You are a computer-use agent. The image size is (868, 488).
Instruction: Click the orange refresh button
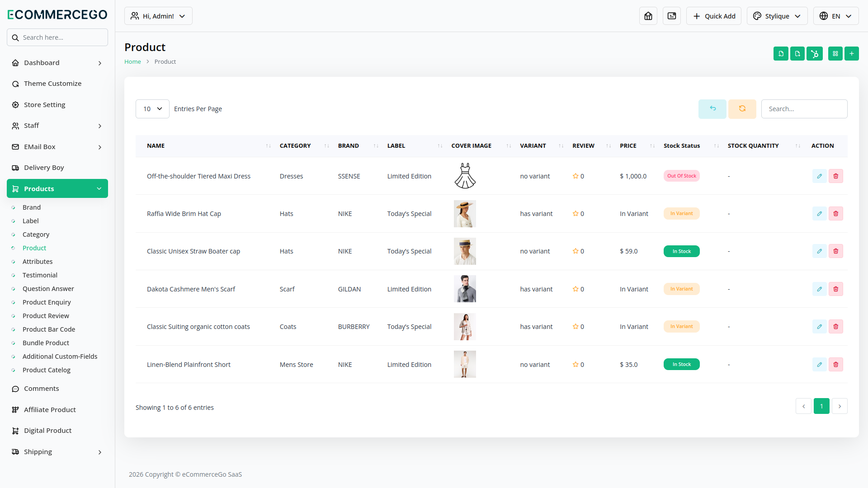[x=742, y=109]
